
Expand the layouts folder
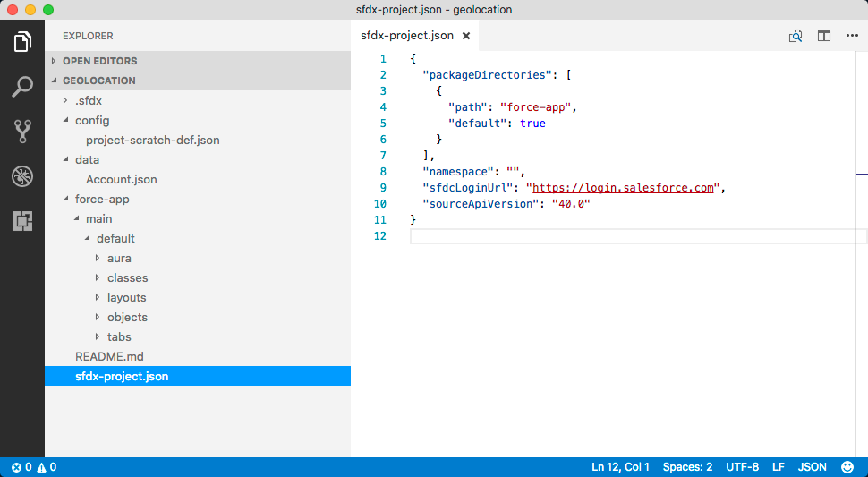[x=98, y=297]
